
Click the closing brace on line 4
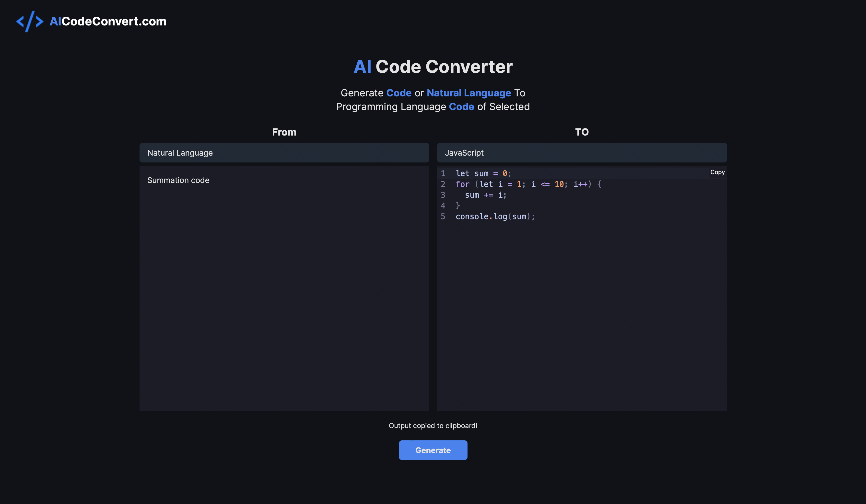point(458,206)
